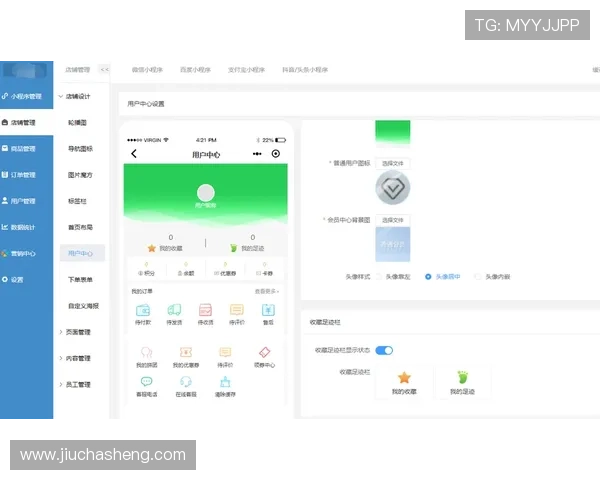Switch to 支付宝小程序 tab
The height and width of the screenshot is (480, 600).
246,70
